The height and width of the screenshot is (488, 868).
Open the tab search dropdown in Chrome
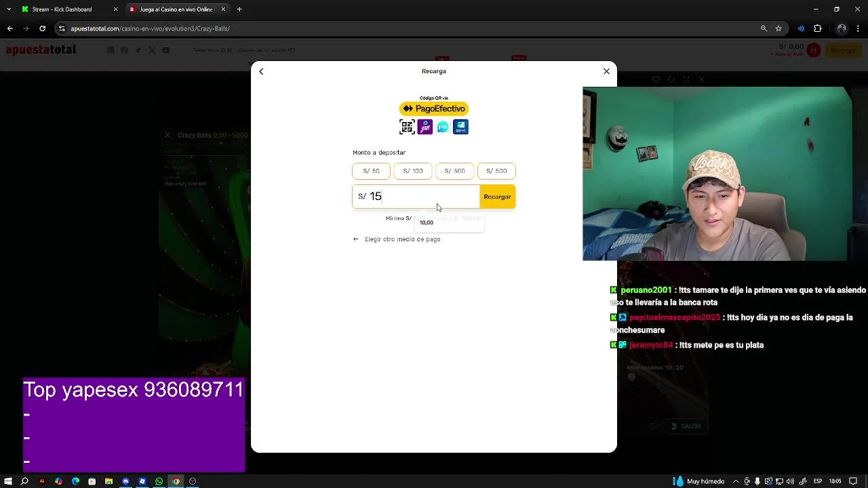(x=8, y=9)
